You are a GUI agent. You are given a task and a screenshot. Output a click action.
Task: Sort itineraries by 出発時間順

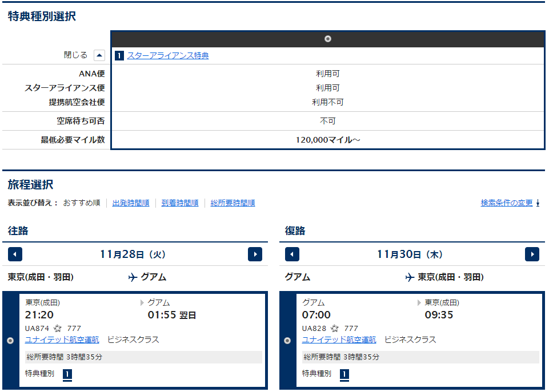[130, 203]
